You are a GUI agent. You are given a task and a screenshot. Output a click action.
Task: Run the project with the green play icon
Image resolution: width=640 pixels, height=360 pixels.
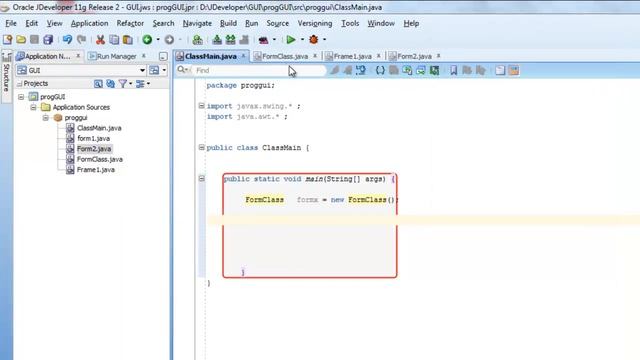click(x=291, y=40)
